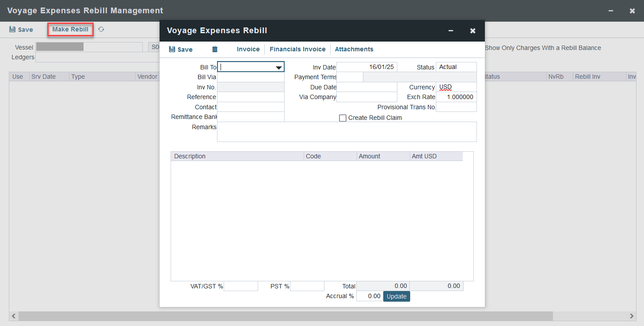Select the delete (trash) icon
This screenshot has height=326, width=644.
[214, 49]
